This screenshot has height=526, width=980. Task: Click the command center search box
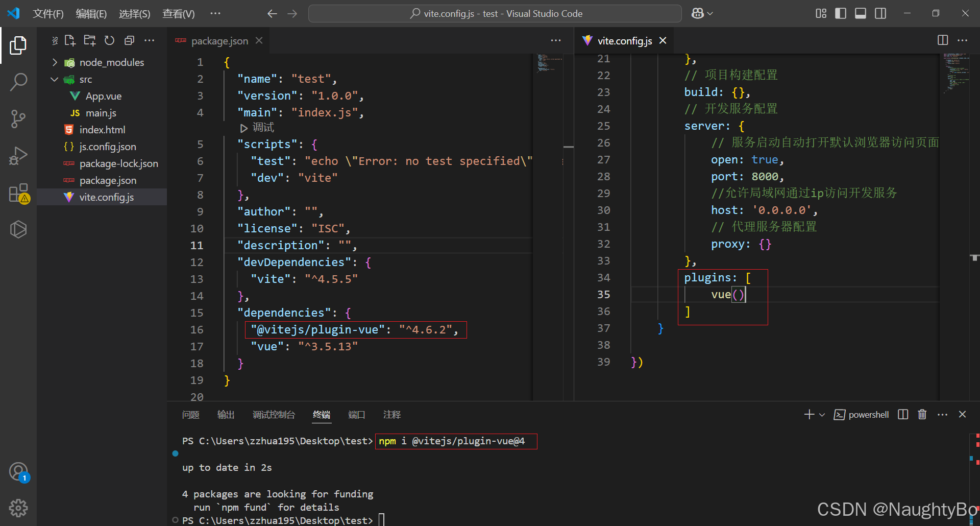pyautogui.click(x=495, y=14)
